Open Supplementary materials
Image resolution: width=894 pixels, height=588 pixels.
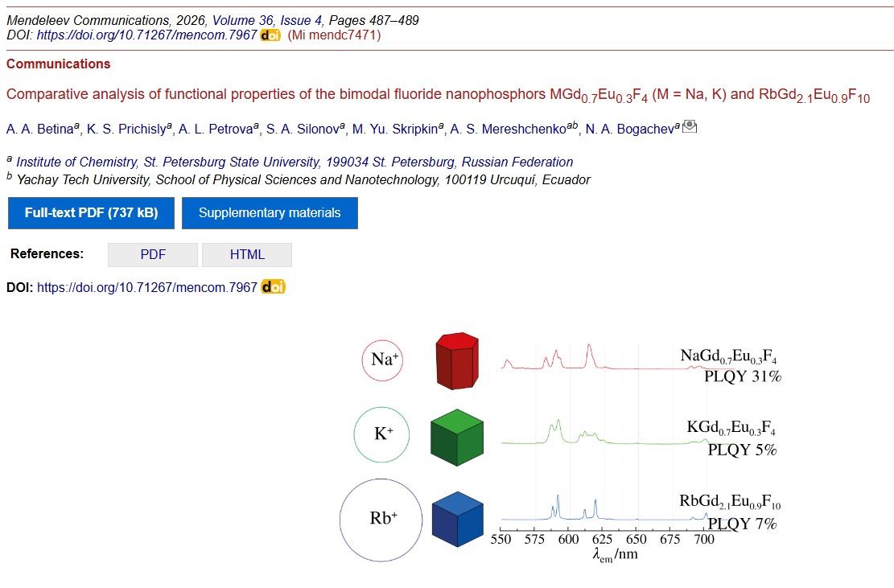[270, 213]
